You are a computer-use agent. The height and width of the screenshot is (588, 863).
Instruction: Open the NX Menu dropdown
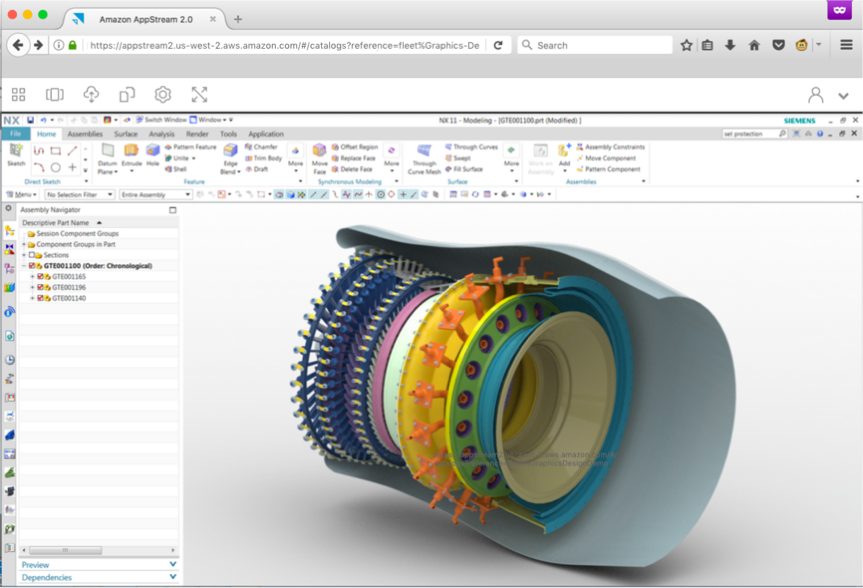coord(21,194)
